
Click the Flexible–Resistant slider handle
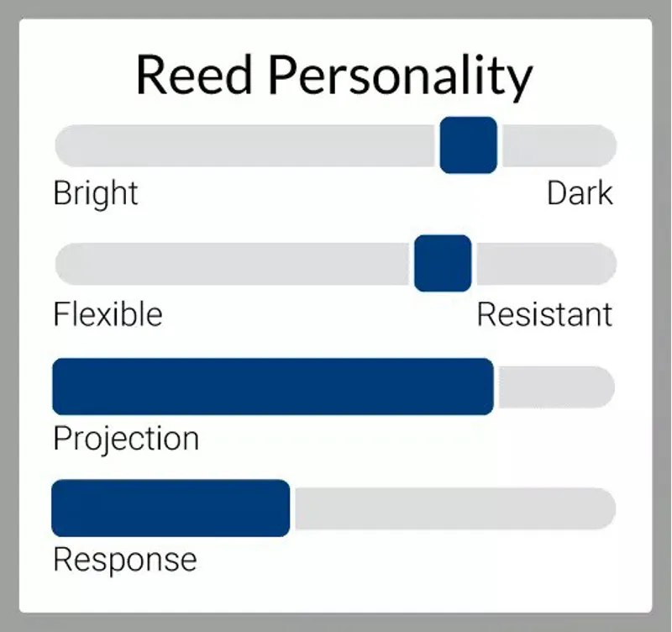pyautogui.click(x=443, y=263)
